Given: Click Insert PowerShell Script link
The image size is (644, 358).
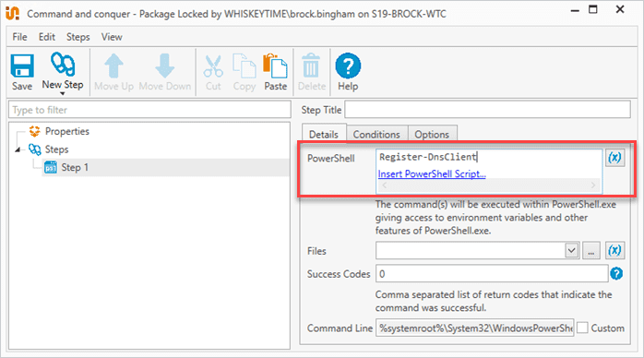Looking at the screenshot, I should (432, 174).
